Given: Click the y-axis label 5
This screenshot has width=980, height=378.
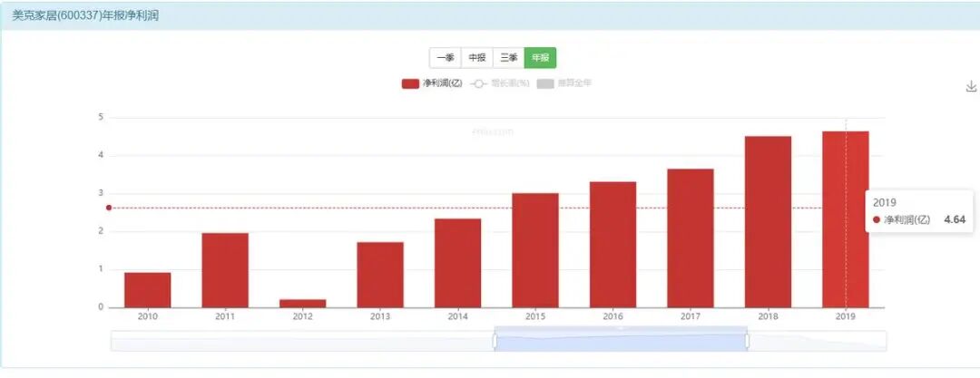Looking at the screenshot, I should pyautogui.click(x=102, y=118).
